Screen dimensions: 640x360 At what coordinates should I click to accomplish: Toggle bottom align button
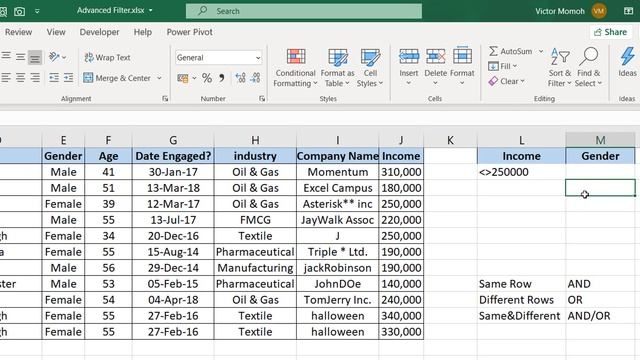point(35,58)
